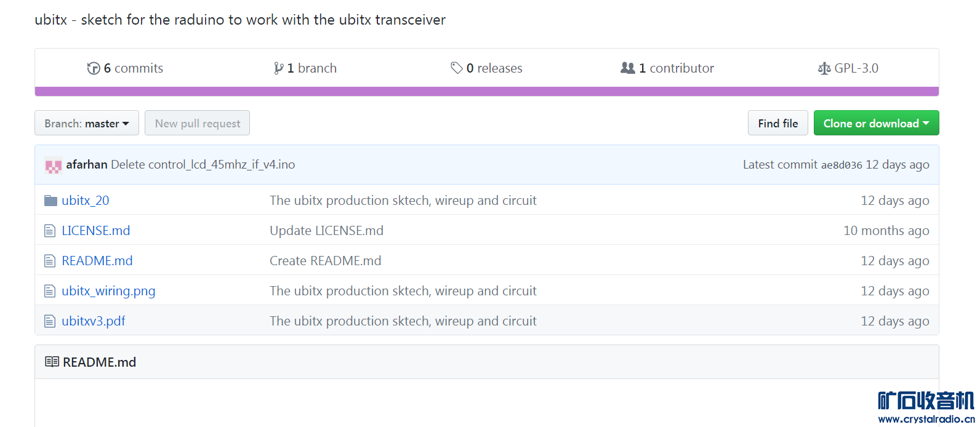Click the afarhan avatar image
The image size is (980, 427).
pos(54,166)
